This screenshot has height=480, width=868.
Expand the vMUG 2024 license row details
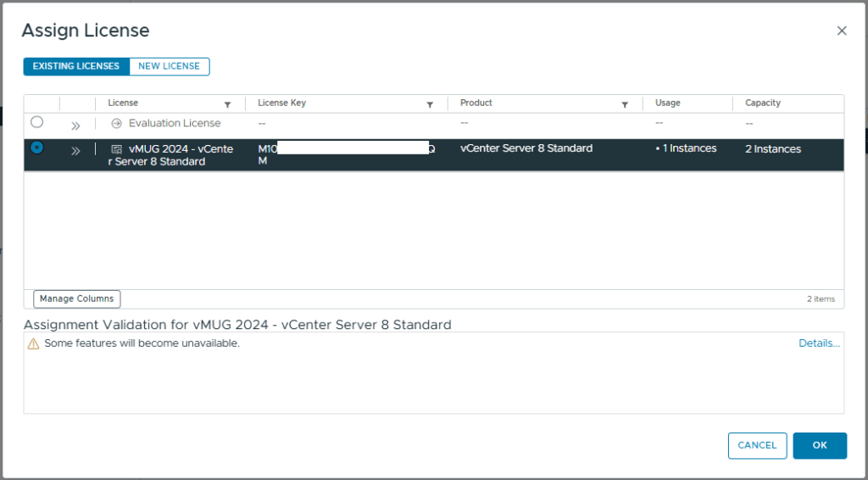coord(75,151)
